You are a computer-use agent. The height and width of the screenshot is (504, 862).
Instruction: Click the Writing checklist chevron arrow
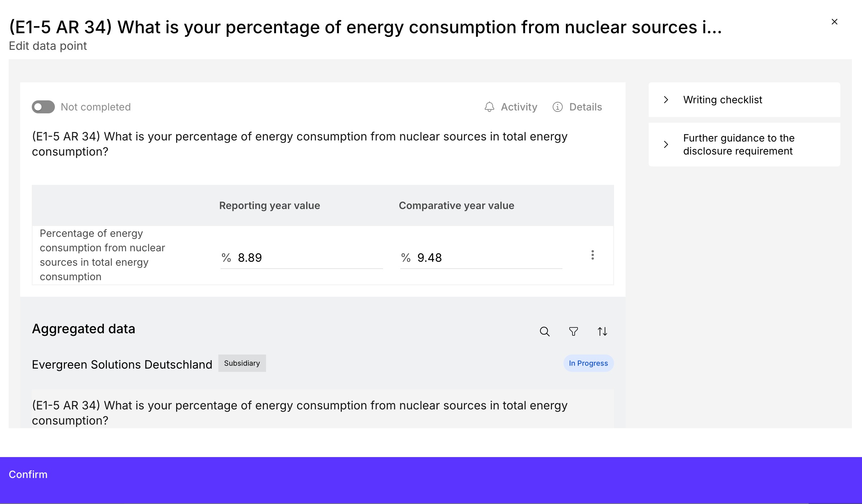(666, 100)
